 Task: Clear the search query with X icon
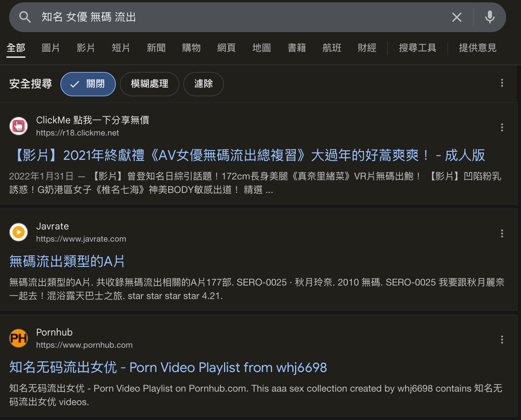pos(457,17)
